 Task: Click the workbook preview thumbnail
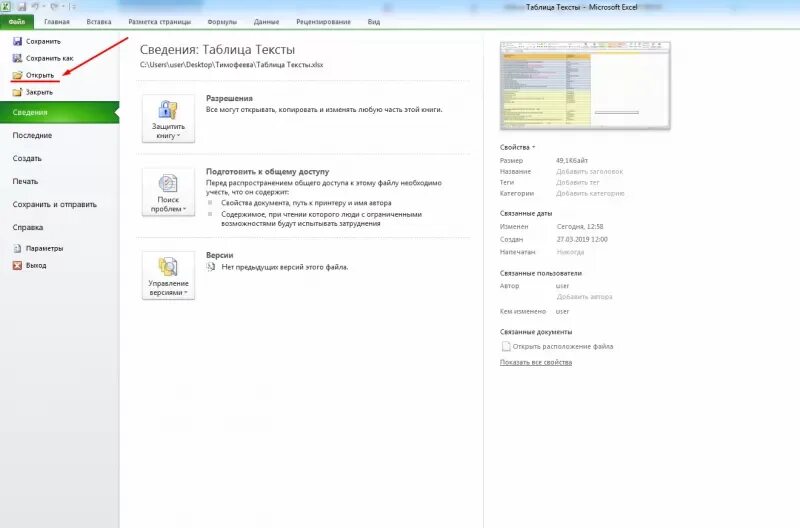(585, 85)
